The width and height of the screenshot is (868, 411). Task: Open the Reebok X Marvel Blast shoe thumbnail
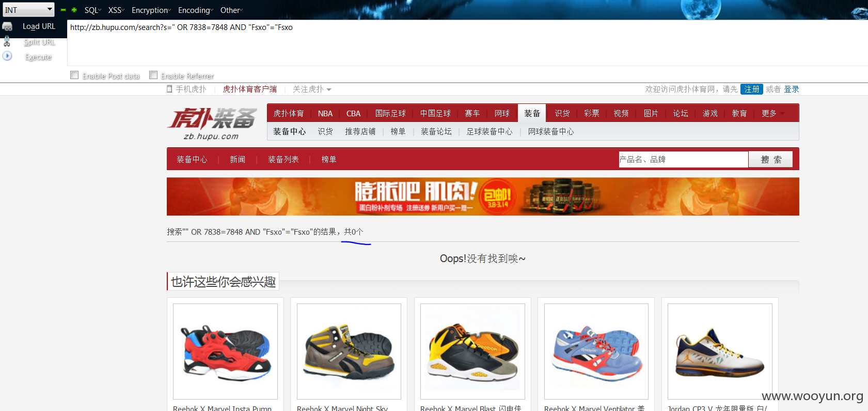[472, 352]
